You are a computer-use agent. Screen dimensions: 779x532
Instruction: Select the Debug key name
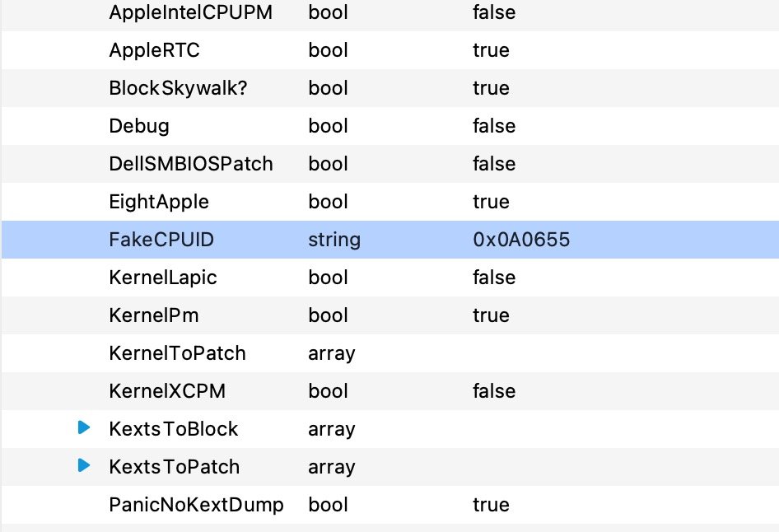[139, 126]
